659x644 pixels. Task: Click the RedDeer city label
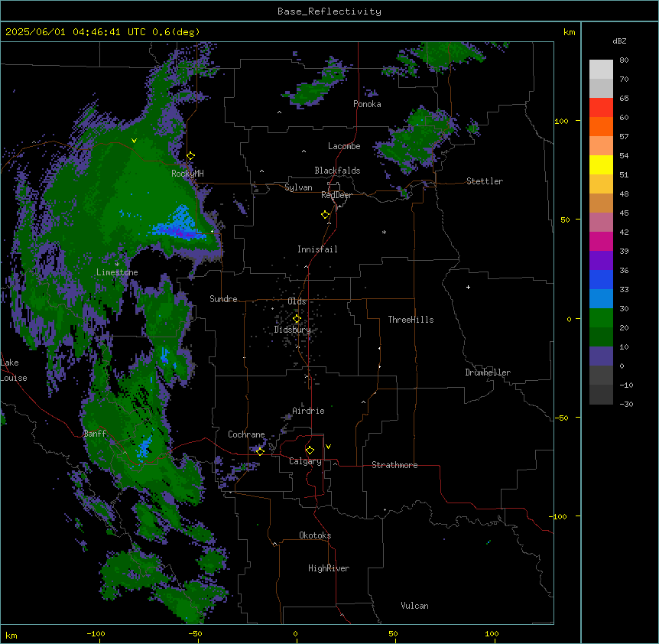337,195
